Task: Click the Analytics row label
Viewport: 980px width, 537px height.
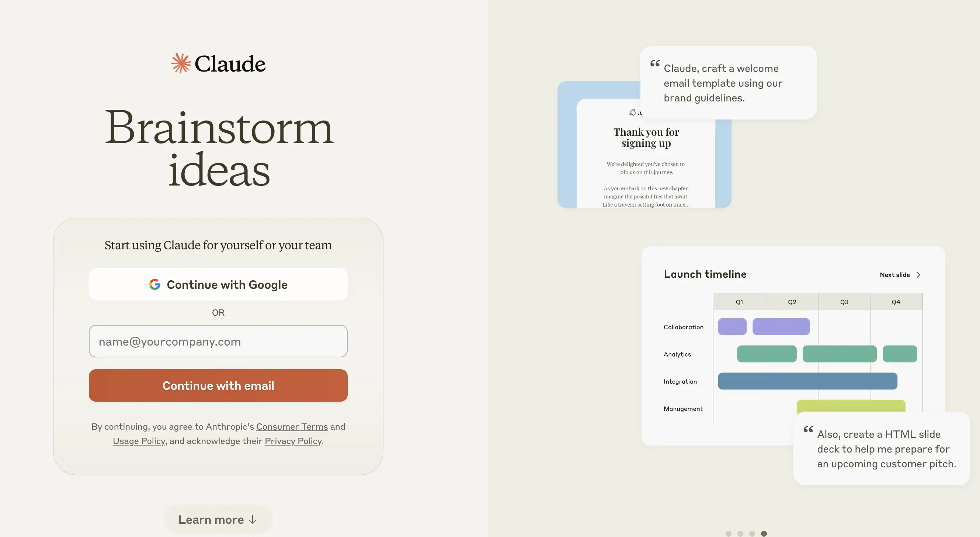Action: [x=677, y=354]
